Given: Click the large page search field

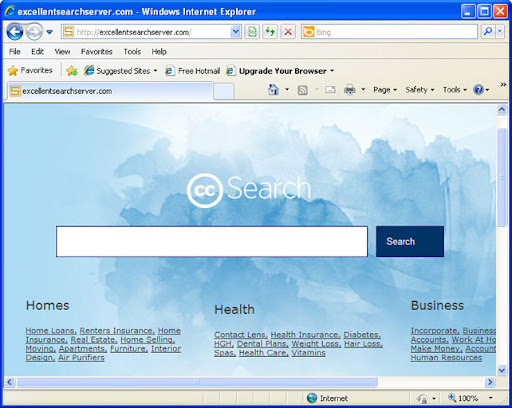Looking at the screenshot, I should 212,242.
